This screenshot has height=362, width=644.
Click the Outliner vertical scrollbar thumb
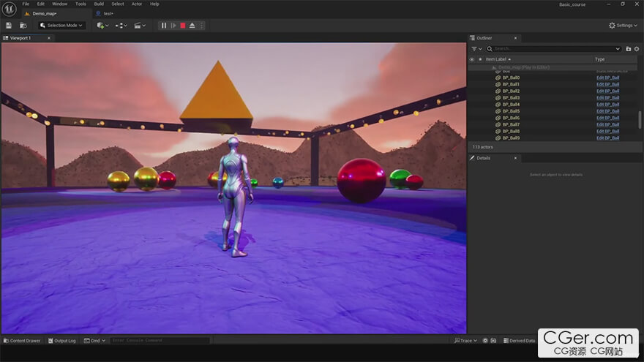pos(640,119)
